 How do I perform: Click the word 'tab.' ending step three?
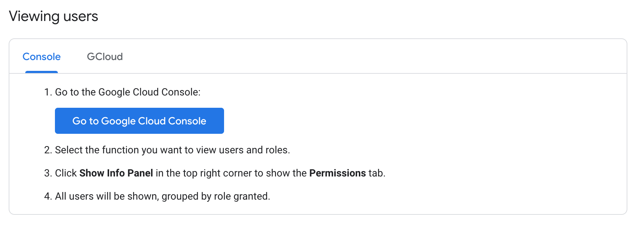coord(377,173)
